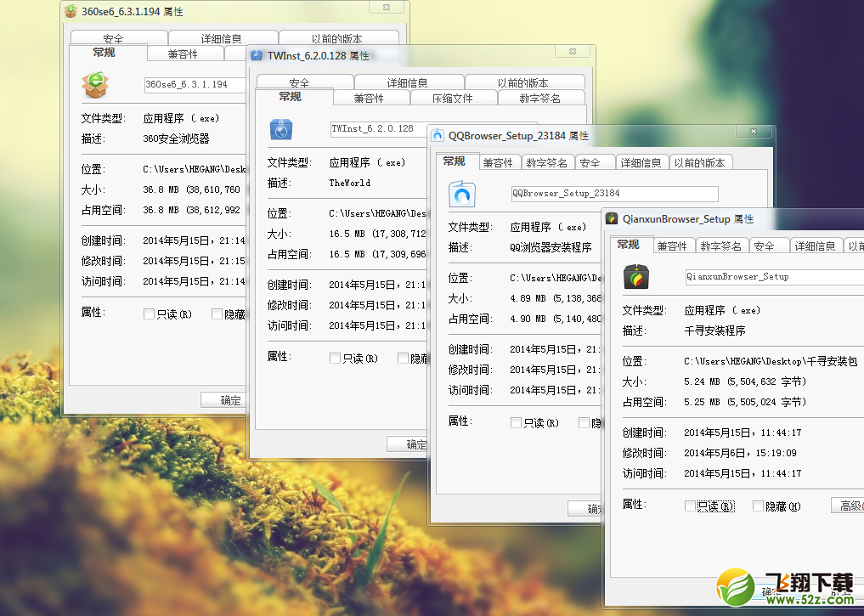Click description text 千寻安装程序

coord(714,331)
